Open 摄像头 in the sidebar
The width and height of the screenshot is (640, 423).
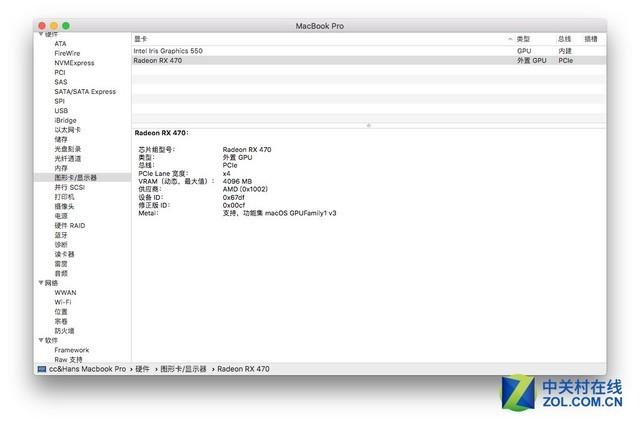click(x=64, y=206)
